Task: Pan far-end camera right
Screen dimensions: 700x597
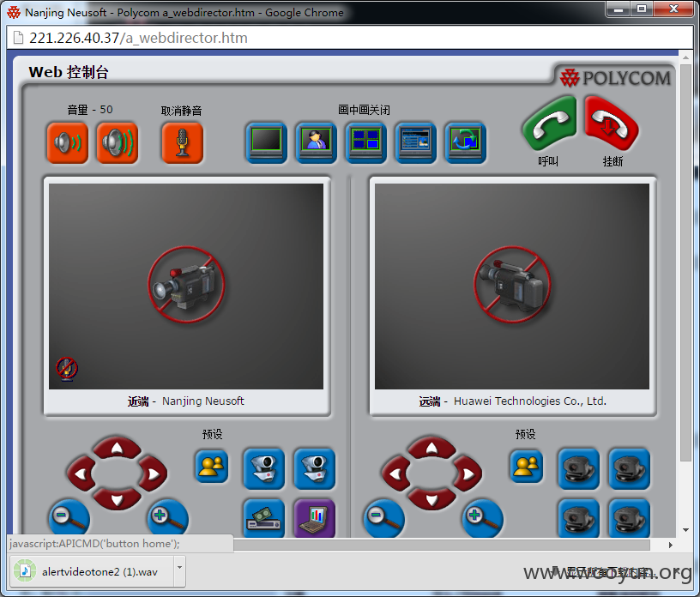Action: coord(468,473)
